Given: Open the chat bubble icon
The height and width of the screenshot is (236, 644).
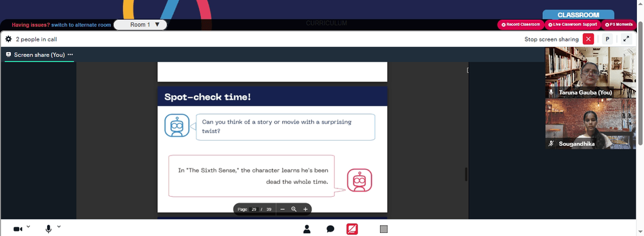Looking at the screenshot, I should pyautogui.click(x=330, y=229).
